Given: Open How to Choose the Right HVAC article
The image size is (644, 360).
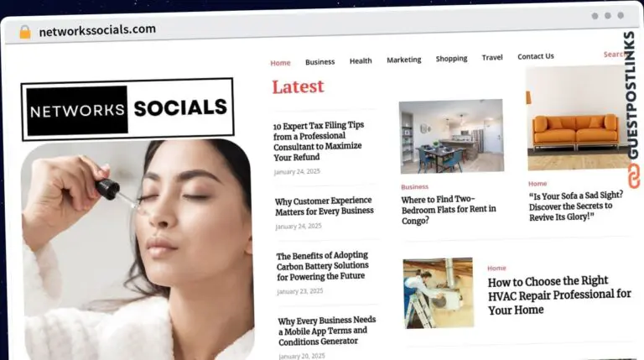Looking at the screenshot, I should pos(559,295).
